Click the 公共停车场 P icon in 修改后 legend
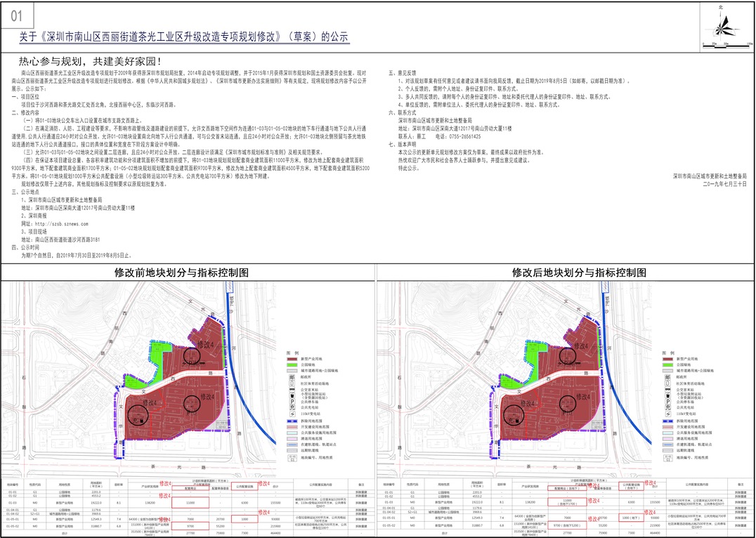The height and width of the screenshot is (538, 756). coord(667,401)
